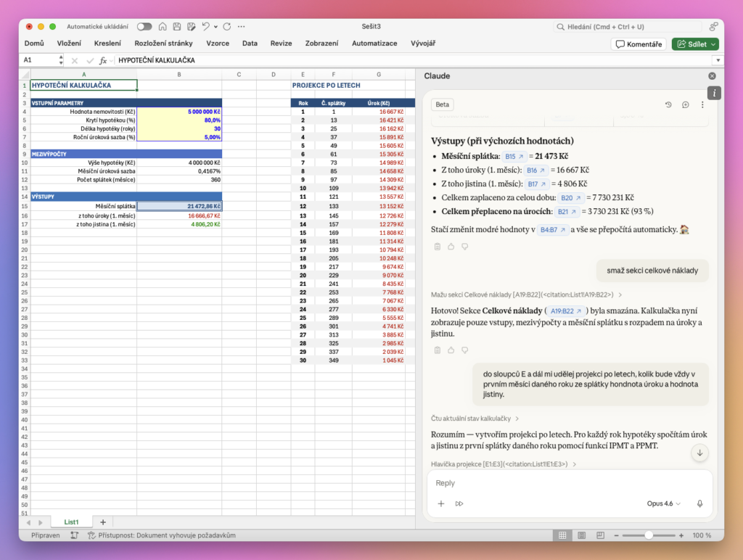
Task: Open the Vzorce ribbon tab
Action: (x=218, y=44)
